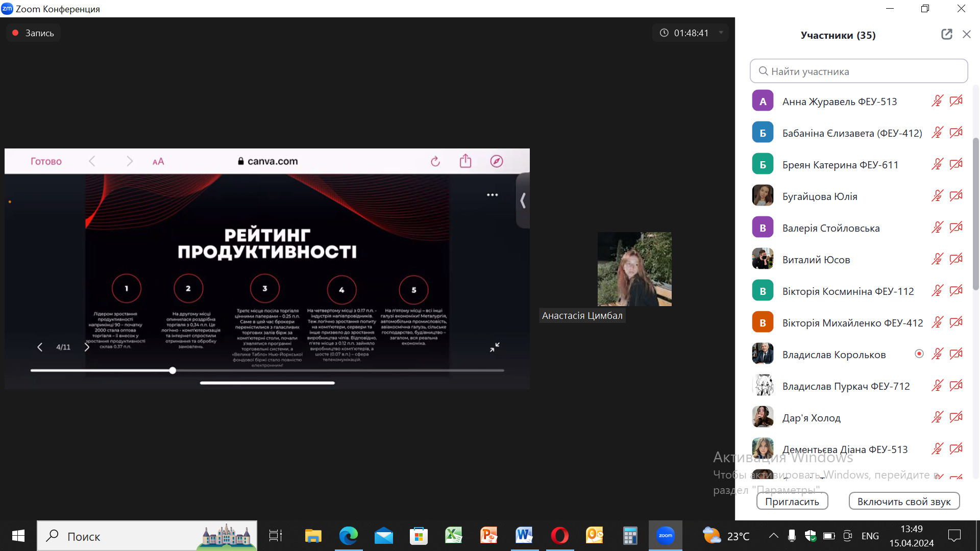Click the AA text size option

coord(158,161)
